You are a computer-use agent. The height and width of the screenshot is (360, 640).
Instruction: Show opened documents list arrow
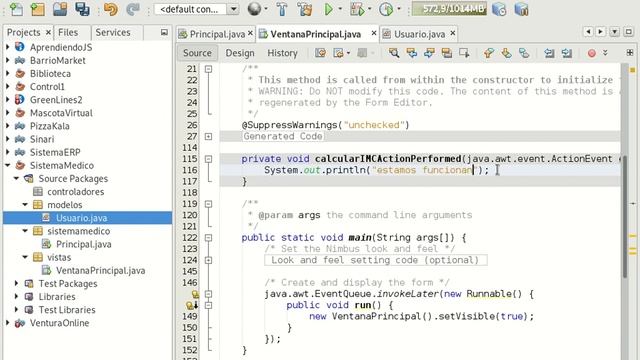[x=615, y=31]
